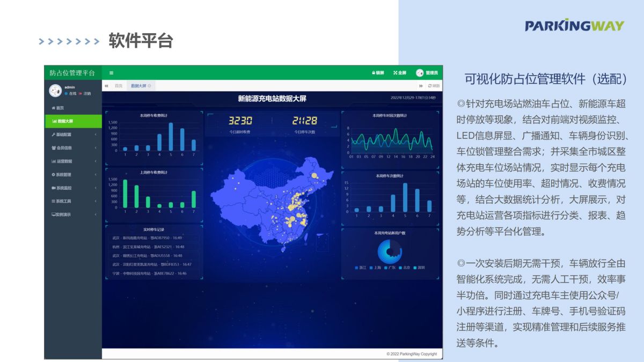
Task: Close the 数据大屏 tab with its x icon
Action: (149, 86)
